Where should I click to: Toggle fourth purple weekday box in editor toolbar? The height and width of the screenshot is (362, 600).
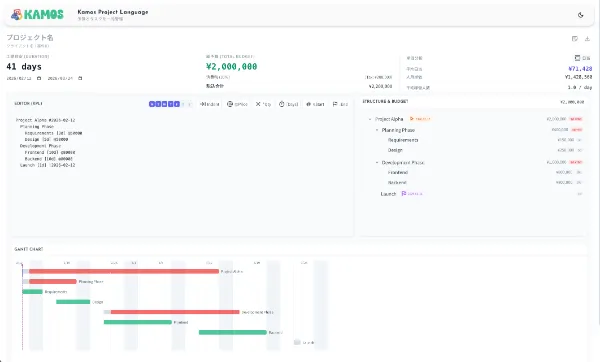click(170, 104)
